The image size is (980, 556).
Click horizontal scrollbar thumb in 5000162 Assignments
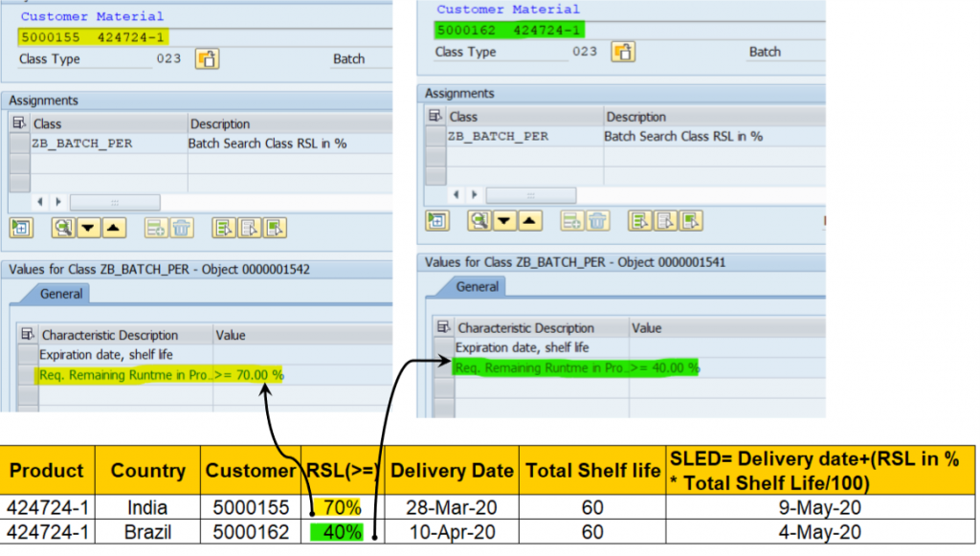click(x=531, y=195)
